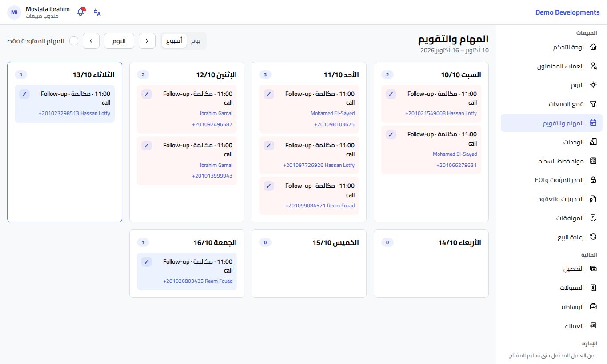Screen dimensions: 607x364
Task: Select أسبوع view tab
Action: [174, 41]
